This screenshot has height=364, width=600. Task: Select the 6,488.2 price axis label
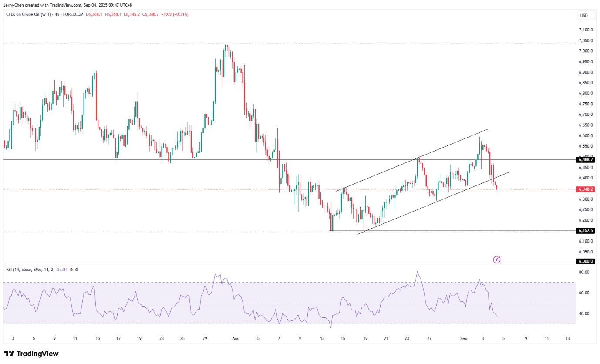[586, 160]
